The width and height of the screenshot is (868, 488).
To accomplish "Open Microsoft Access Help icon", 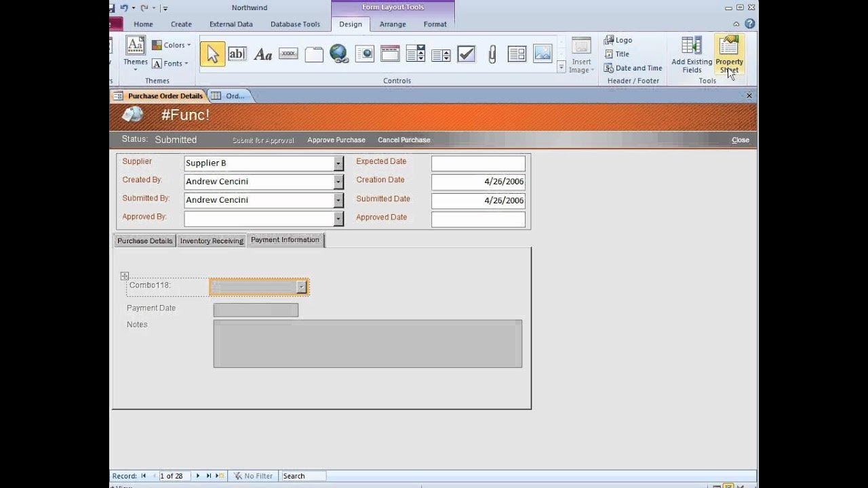I will click(749, 24).
